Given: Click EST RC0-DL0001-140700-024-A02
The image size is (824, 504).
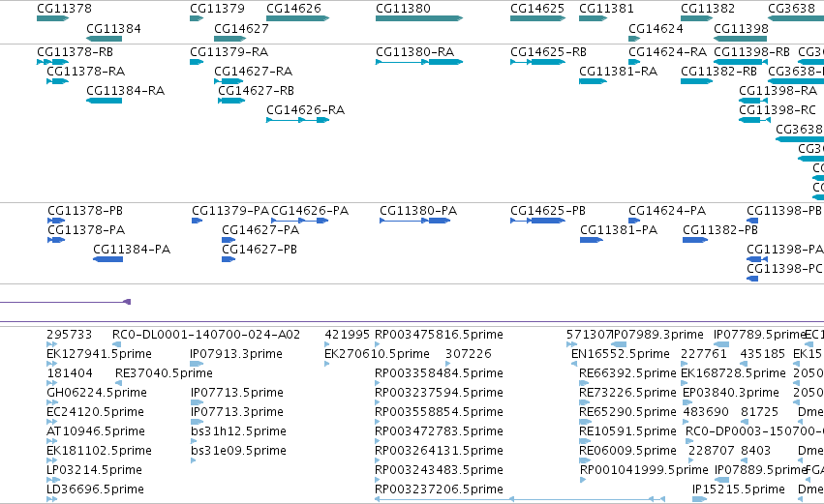Looking at the screenshot, I should pos(206,335).
